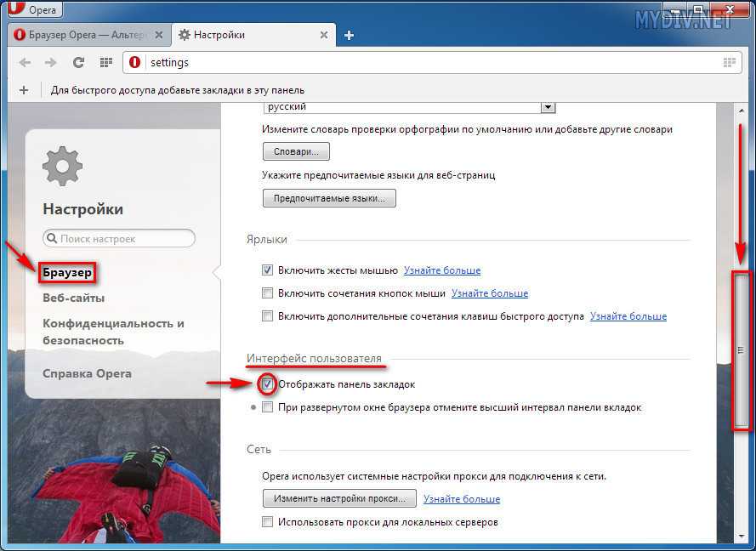Screen dimensions: 756x551
Task: Toggle Включить жесты мышью checkbox
Action: (x=267, y=270)
